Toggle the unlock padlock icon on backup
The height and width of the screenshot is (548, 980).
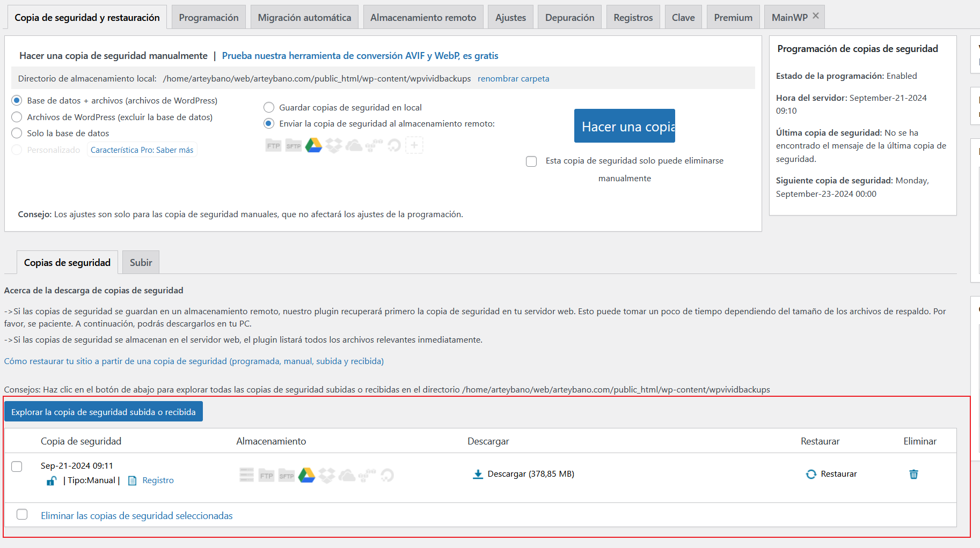51,480
